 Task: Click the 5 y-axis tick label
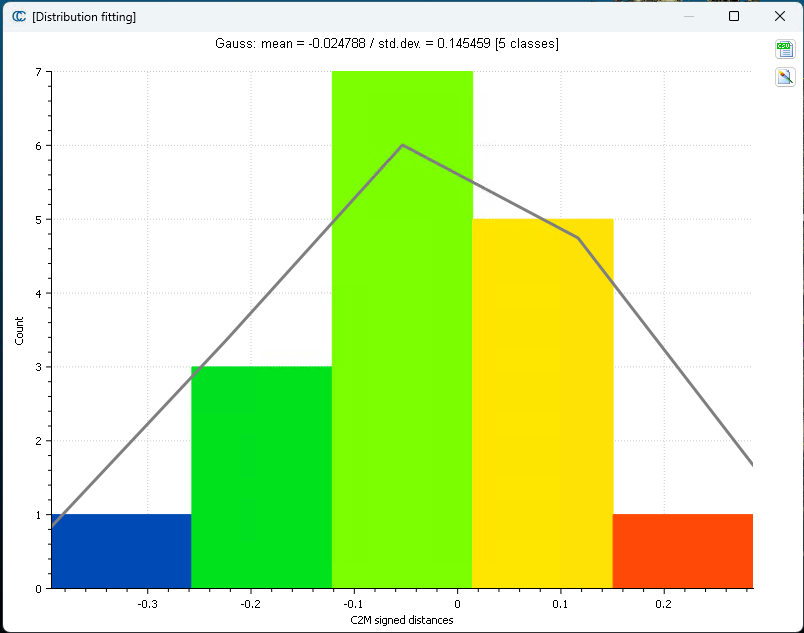pyautogui.click(x=38, y=220)
